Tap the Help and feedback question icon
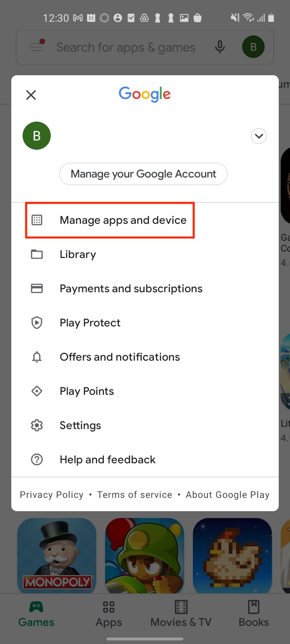This screenshot has width=290, height=644. (37, 459)
